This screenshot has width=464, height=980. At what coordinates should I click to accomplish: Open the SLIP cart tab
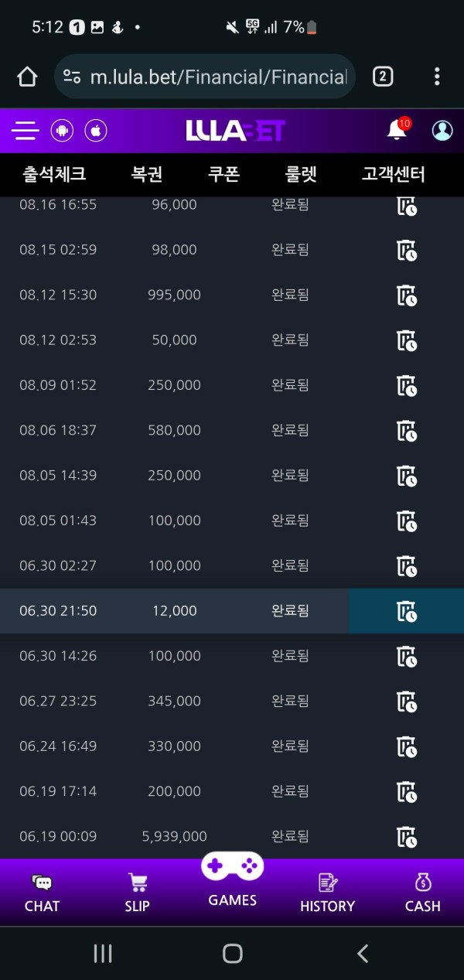point(137,894)
